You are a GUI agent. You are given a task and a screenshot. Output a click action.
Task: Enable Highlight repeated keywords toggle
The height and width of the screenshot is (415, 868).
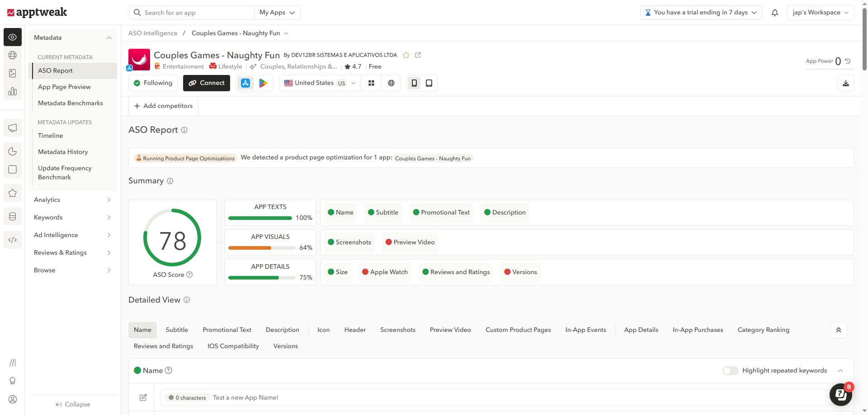(x=730, y=371)
